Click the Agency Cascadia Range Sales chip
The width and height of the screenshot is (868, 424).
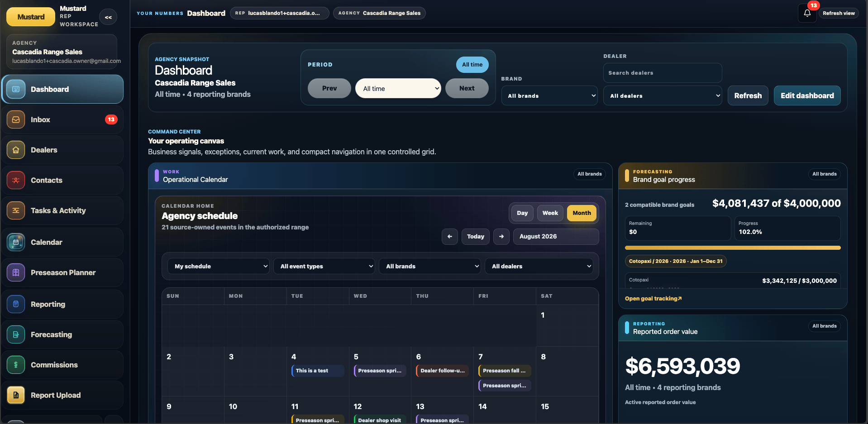click(379, 13)
